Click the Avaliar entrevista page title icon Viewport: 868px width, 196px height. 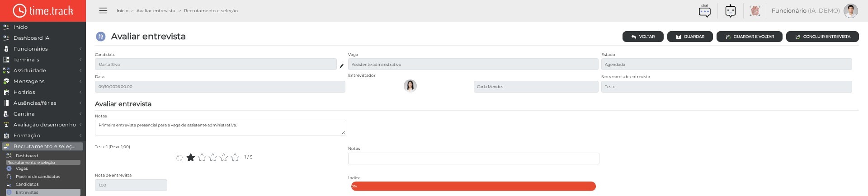[101, 37]
